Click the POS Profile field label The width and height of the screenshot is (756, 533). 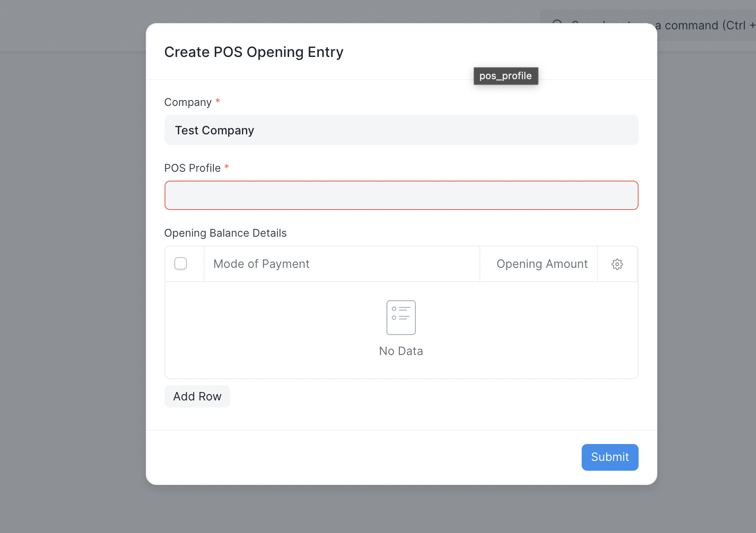(x=193, y=168)
